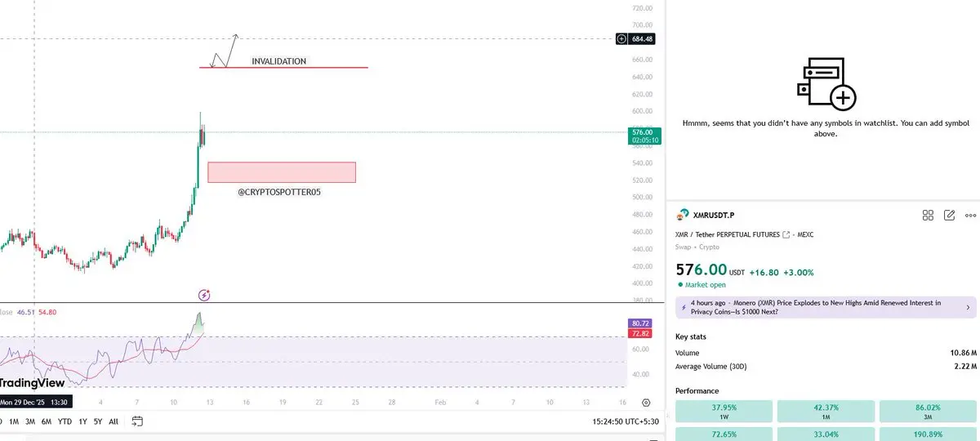Viewport: 980px width, 441px height.
Task: Select the 1Y time range
Action: point(83,421)
